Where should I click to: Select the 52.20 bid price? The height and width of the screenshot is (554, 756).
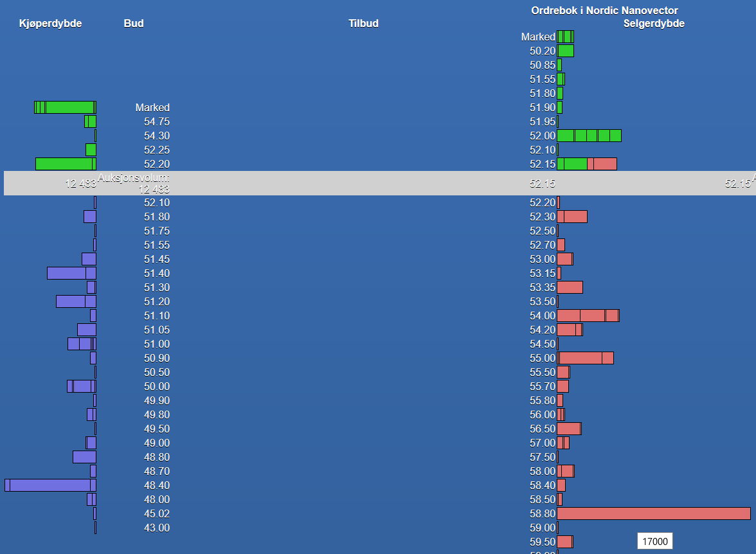157,164
